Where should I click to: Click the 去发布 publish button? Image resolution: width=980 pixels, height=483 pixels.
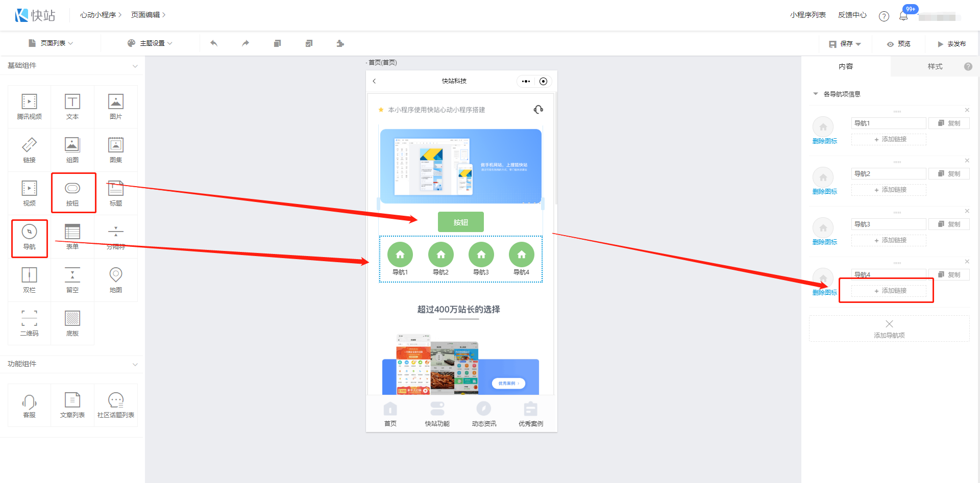coord(951,44)
